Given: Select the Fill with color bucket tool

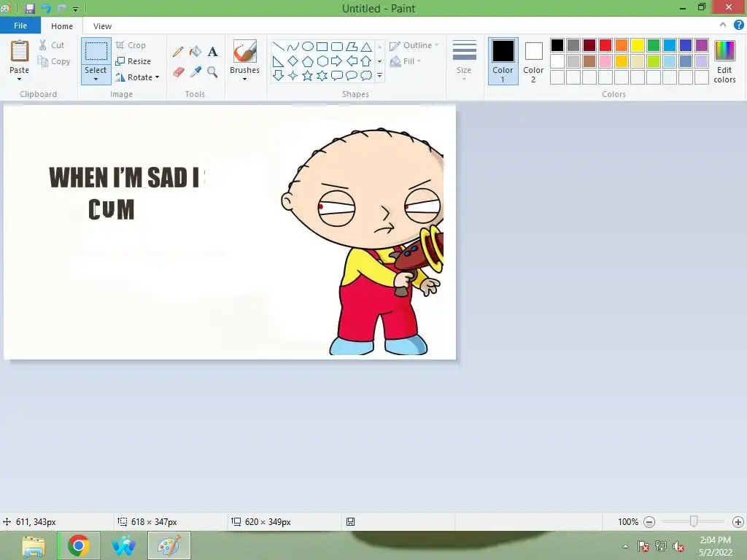Looking at the screenshot, I should pos(196,52).
